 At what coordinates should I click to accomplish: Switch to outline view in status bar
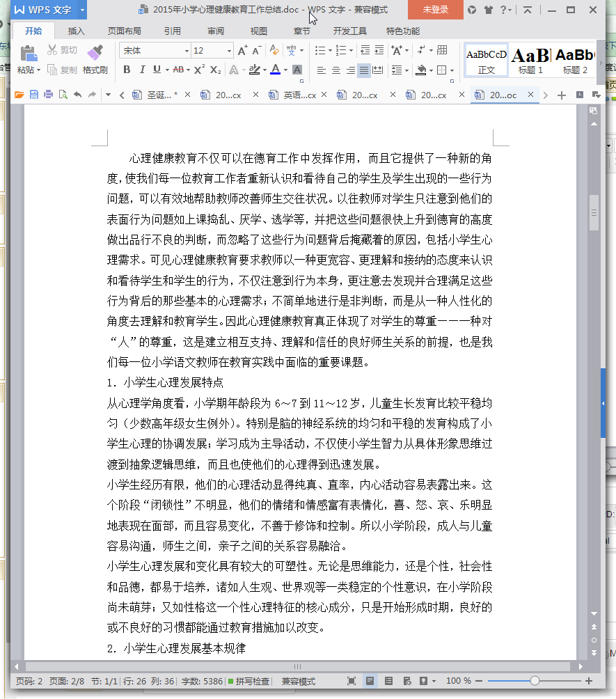[x=388, y=681]
